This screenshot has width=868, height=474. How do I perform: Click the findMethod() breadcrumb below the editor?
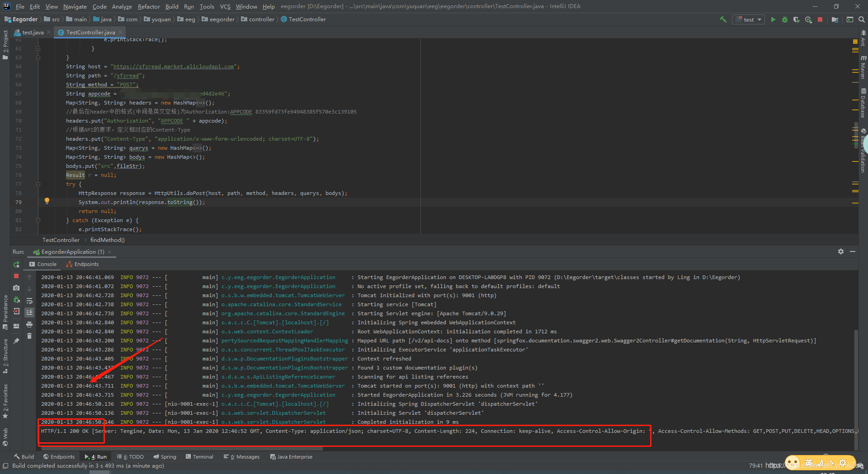(108, 240)
